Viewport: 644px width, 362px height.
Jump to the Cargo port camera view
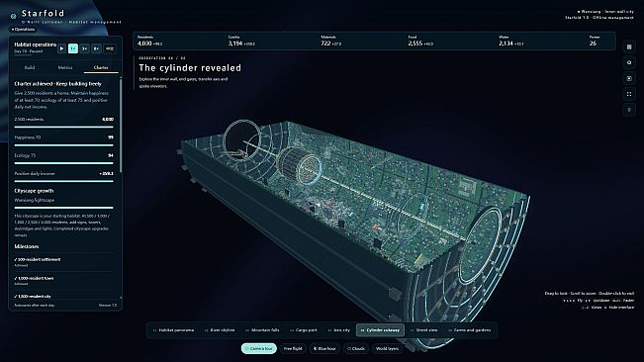pos(303,330)
